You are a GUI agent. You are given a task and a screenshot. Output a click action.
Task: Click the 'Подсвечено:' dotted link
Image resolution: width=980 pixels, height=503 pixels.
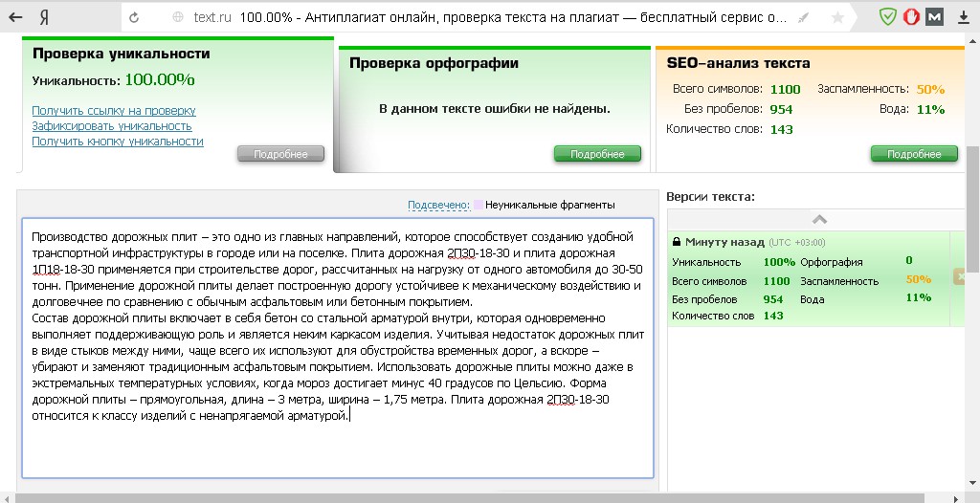(438, 205)
